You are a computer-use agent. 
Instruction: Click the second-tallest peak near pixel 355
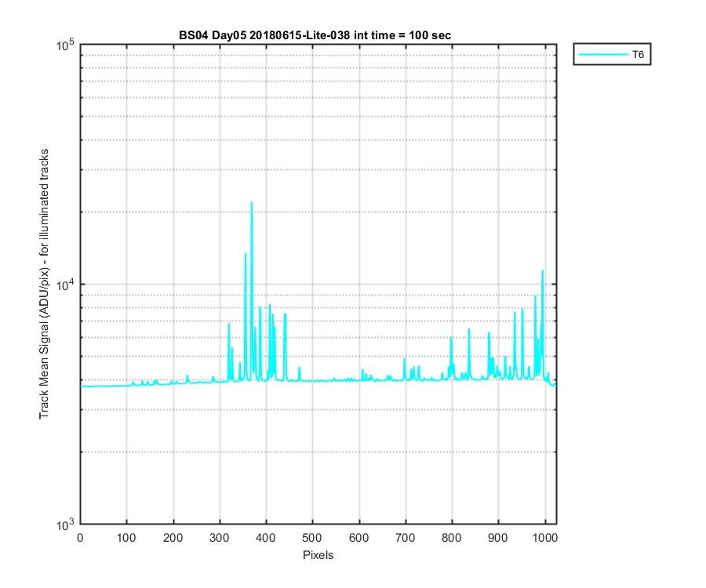(246, 256)
